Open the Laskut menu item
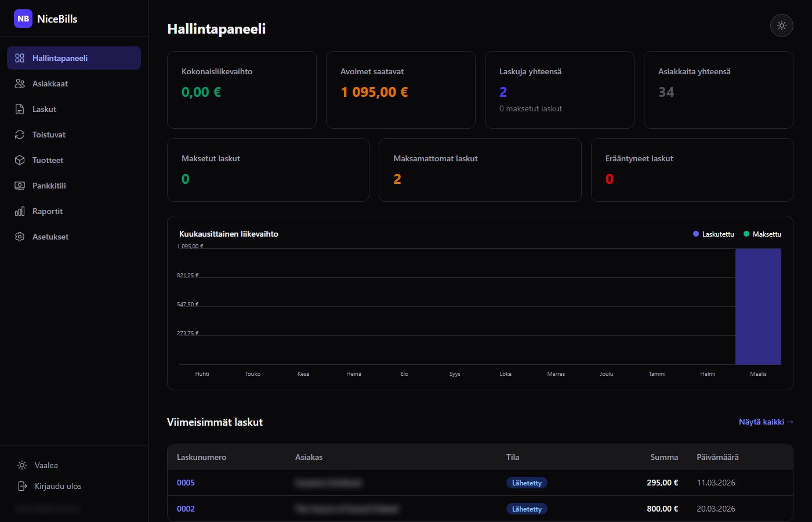Image resolution: width=812 pixels, height=522 pixels. pos(44,109)
